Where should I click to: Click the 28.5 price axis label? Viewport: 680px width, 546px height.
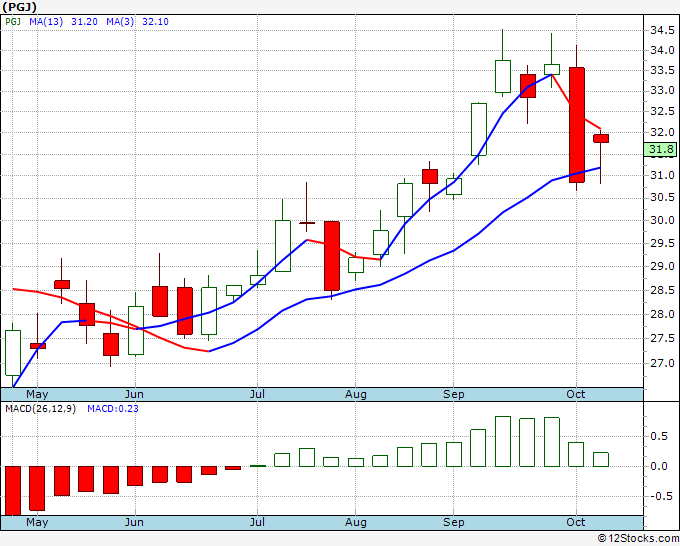click(662, 290)
